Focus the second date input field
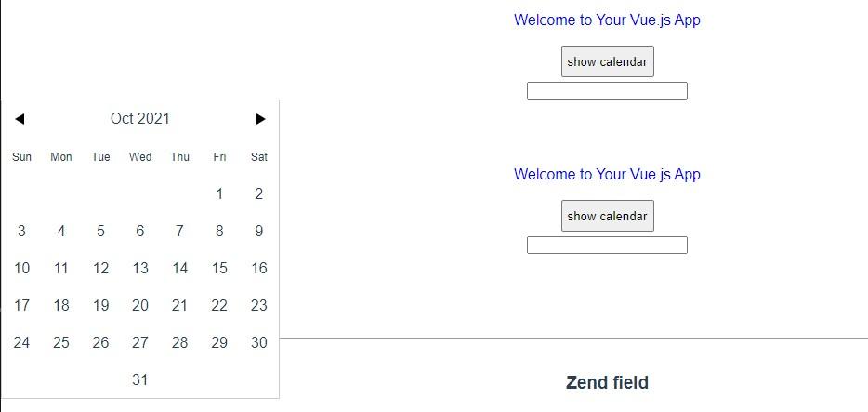 coord(607,246)
